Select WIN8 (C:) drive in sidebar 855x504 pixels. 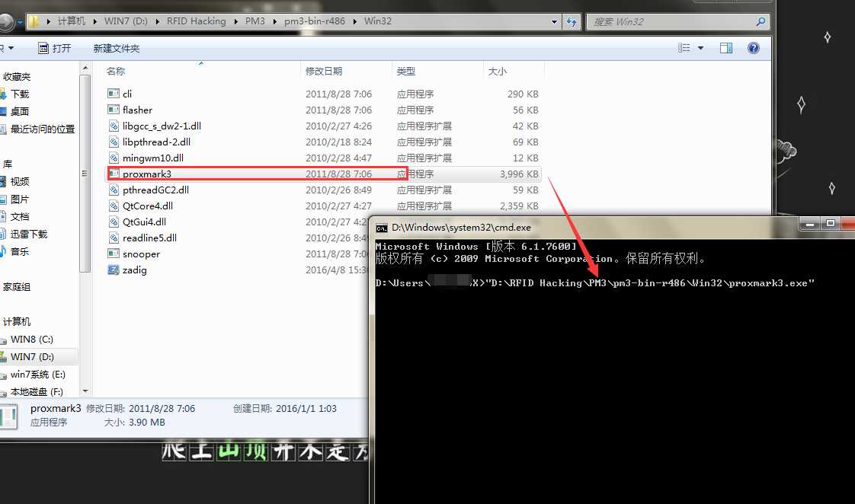[32, 339]
